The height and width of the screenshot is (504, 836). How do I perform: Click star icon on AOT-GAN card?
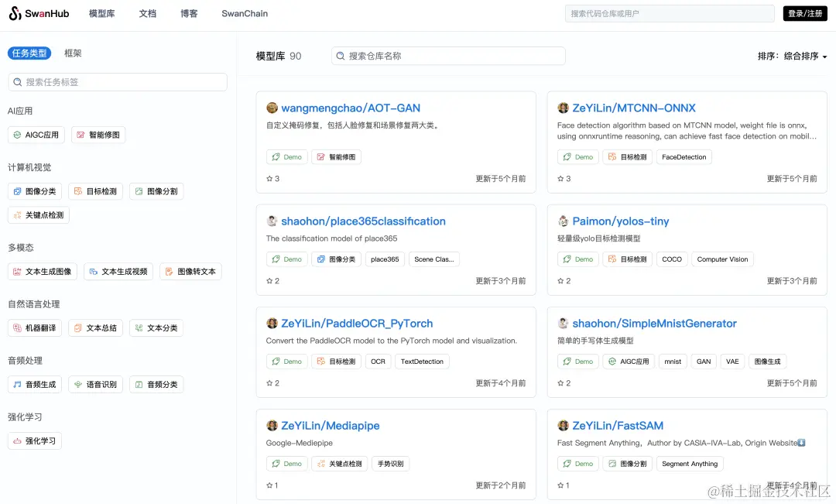269,179
